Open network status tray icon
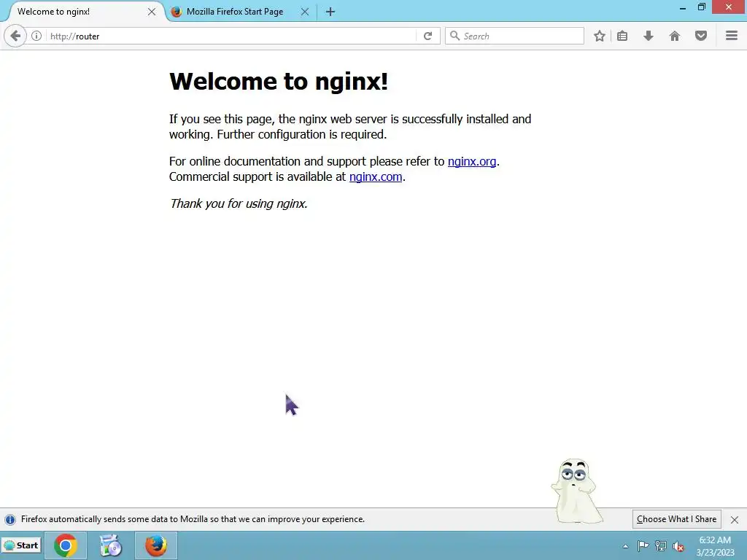Image resolution: width=747 pixels, height=560 pixels. coord(661,546)
